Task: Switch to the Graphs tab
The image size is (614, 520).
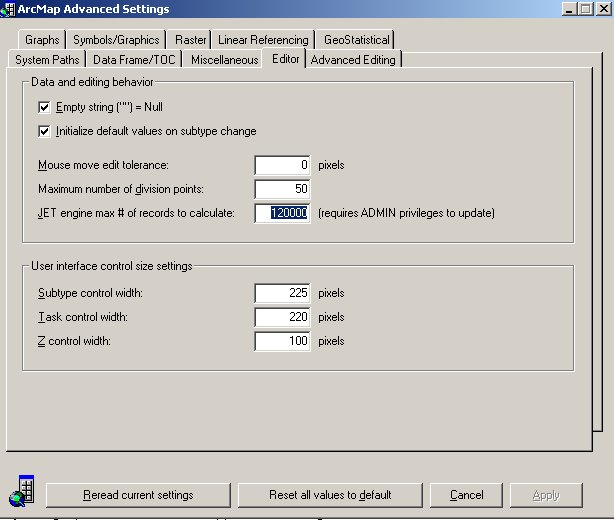Action: pos(42,40)
